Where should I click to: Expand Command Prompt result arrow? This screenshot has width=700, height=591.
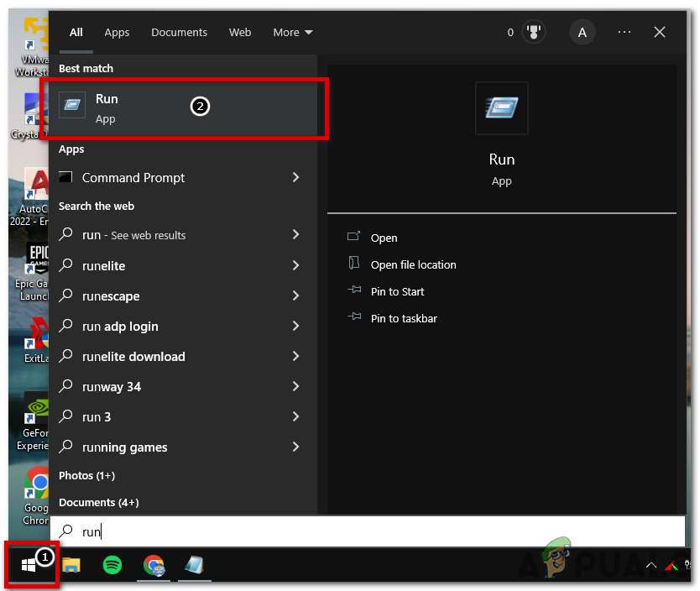point(295,177)
